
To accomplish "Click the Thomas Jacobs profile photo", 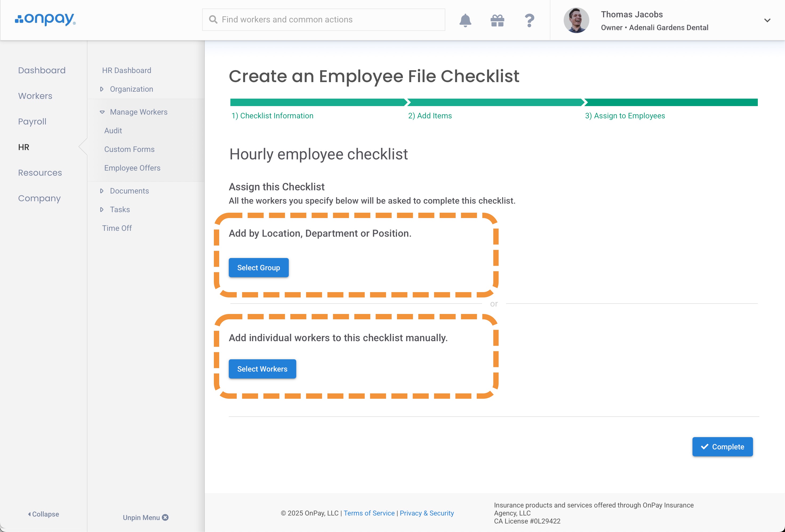I will click(576, 20).
